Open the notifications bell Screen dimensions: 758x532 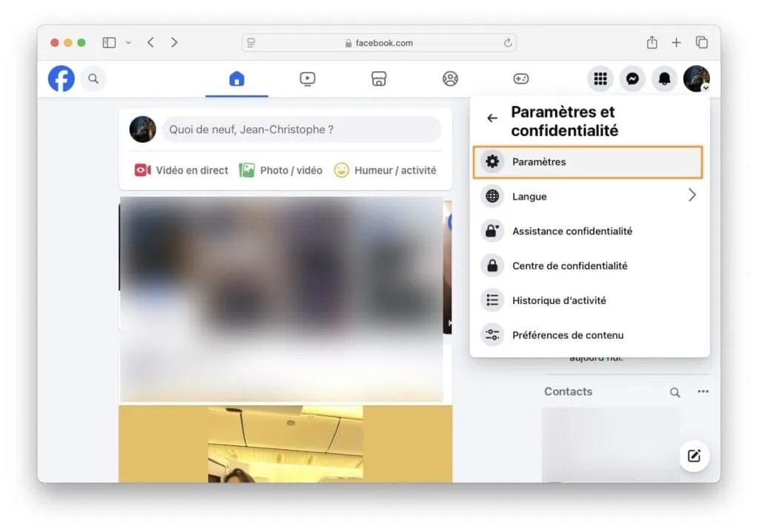click(x=664, y=78)
